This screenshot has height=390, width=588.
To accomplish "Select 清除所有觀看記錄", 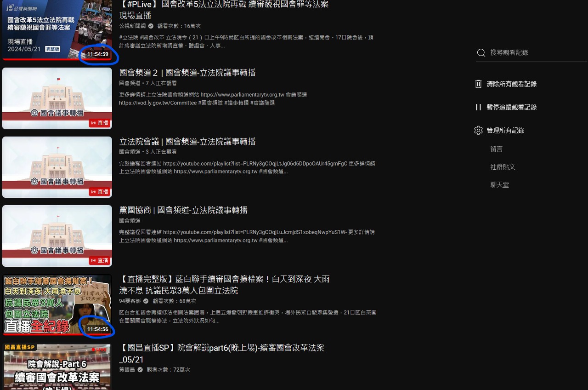I will coord(512,84).
